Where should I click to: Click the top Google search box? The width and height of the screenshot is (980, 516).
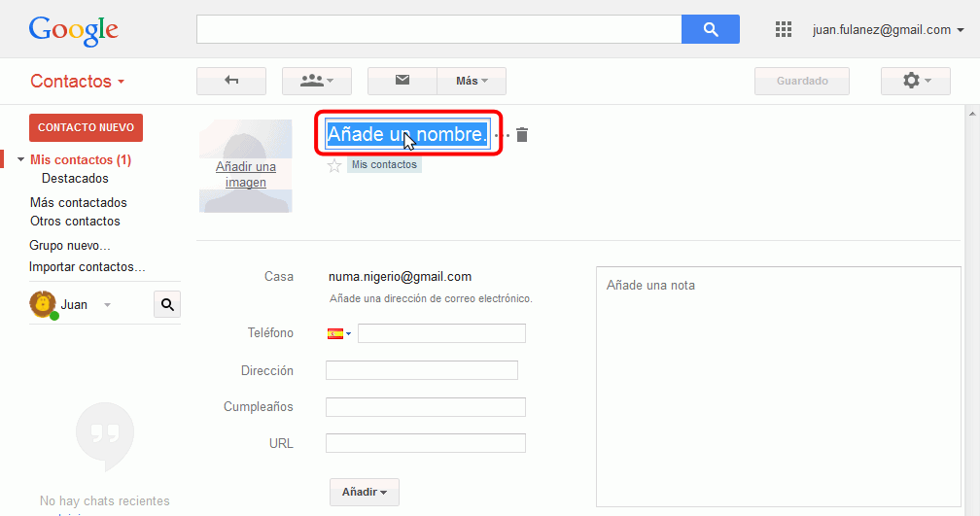[x=438, y=29]
